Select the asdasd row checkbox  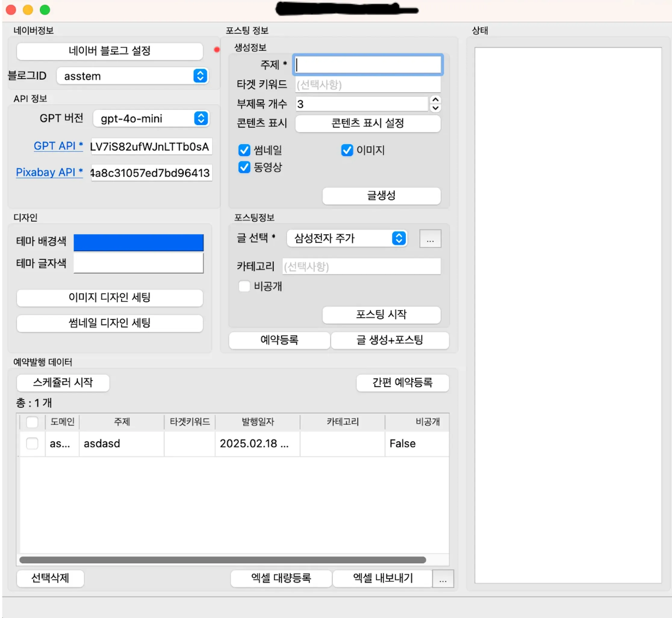pyautogui.click(x=32, y=444)
